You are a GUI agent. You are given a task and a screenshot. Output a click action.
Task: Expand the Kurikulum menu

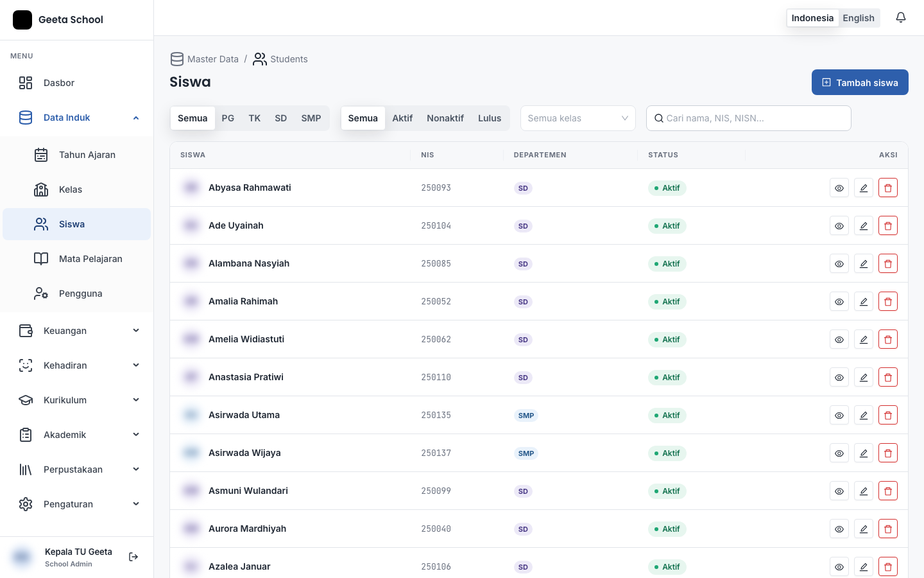tap(77, 400)
